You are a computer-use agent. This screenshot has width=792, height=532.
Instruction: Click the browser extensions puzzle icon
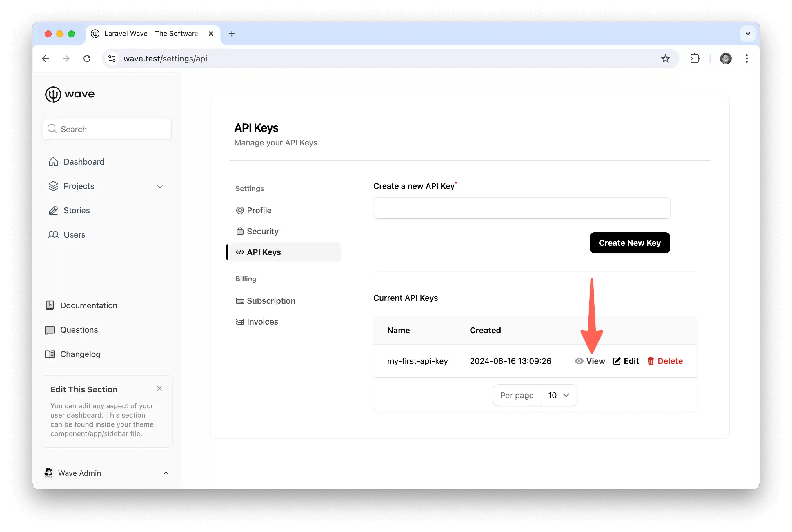[x=695, y=59]
